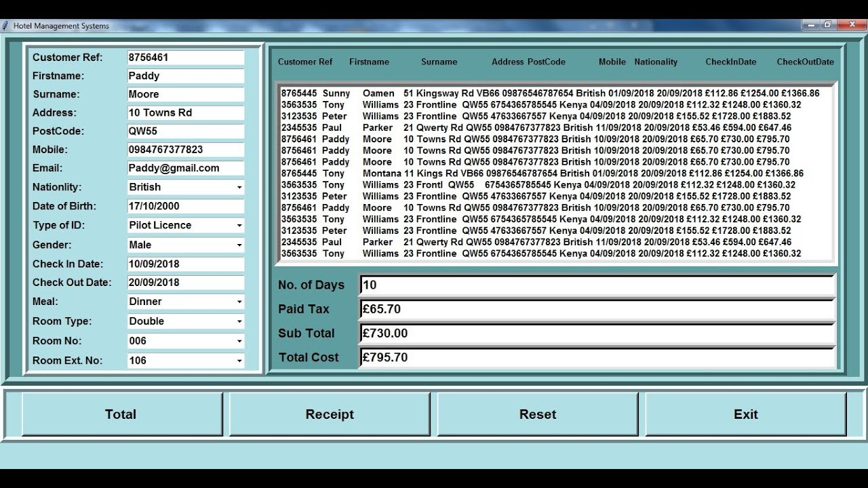Viewport: 868px width, 488px height.
Task: Focus the Mobile number input field
Action: pyautogui.click(x=186, y=150)
